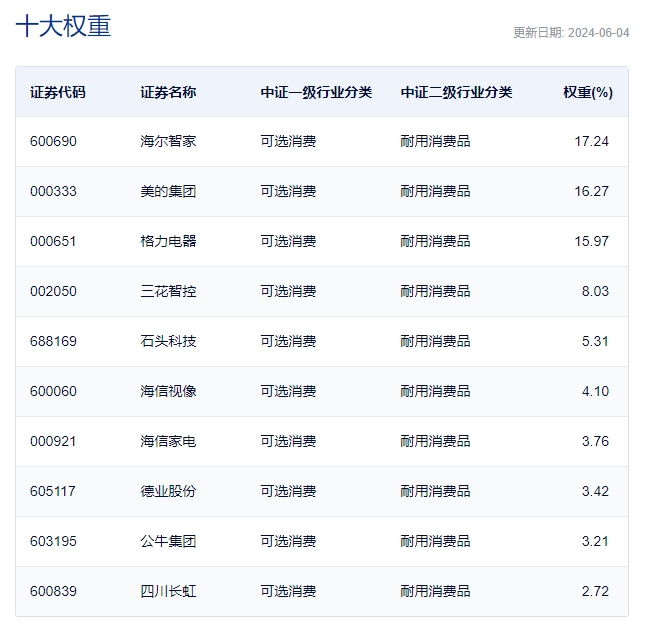Screen dimensions: 645x630
Task: Click the 权重(%) column header
Action: point(588,92)
